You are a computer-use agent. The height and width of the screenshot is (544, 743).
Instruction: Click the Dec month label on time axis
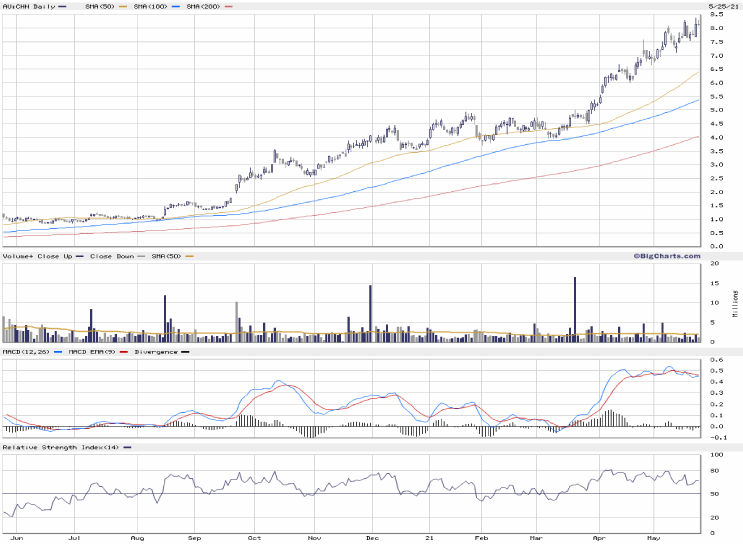pyautogui.click(x=371, y=537)
